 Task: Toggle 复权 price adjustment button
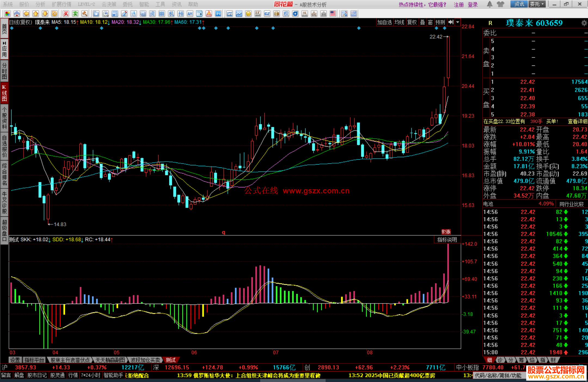[x=412, y=22]
